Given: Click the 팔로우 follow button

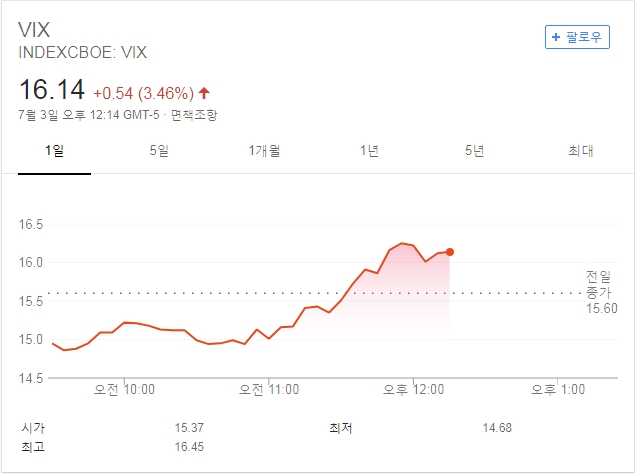Looking at the screenshot, I should (x=577, y=37).
